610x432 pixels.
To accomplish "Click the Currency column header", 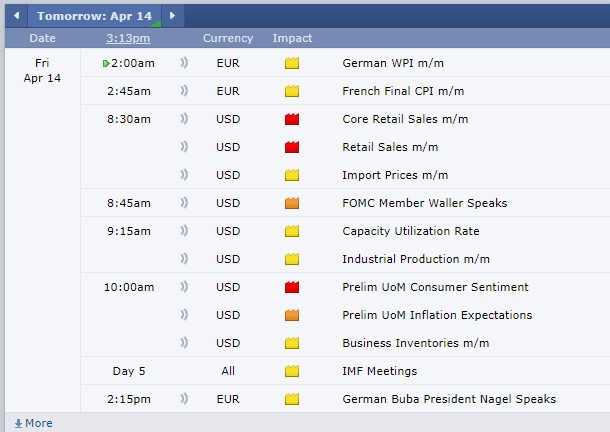I will [228, 38].
